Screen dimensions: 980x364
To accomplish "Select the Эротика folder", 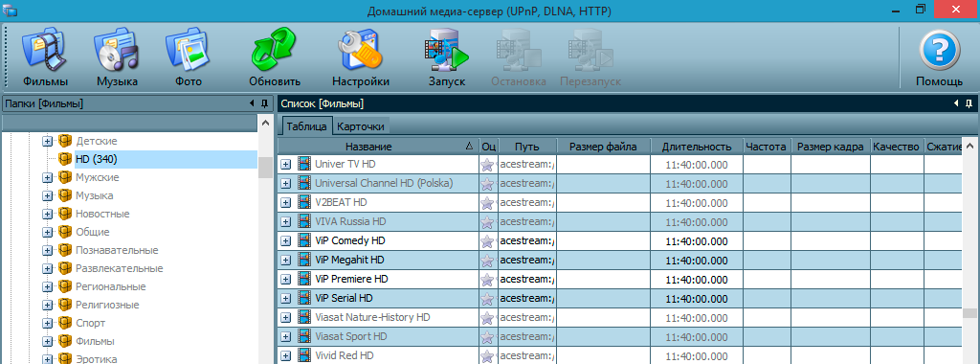I will [x=97, y=359].
